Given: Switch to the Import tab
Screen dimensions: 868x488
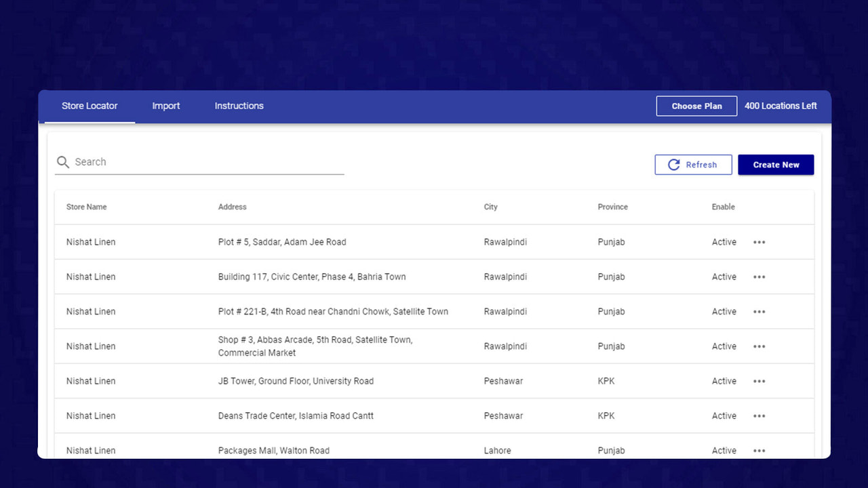Looking at the screenshot, I should pos(165,106).
